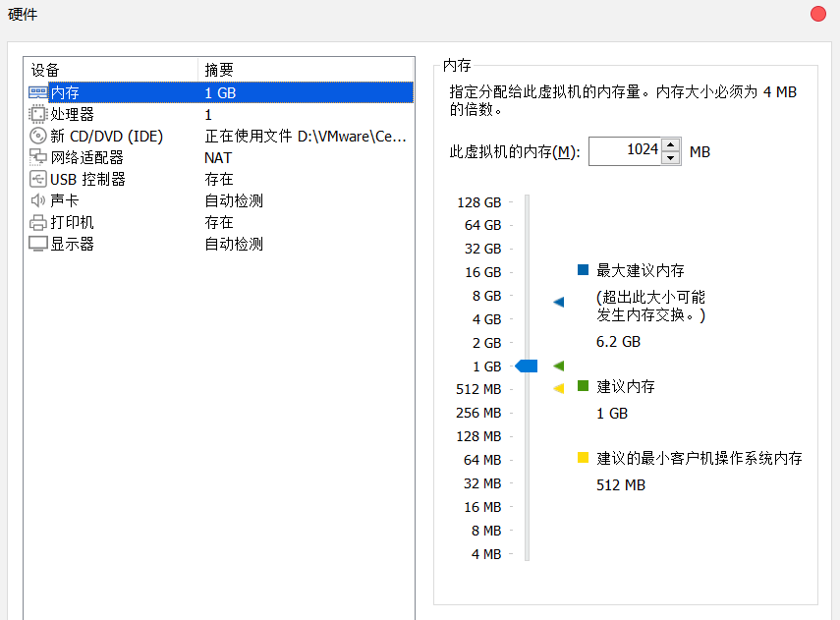Select the NAT network adapter row

[216, 157]
